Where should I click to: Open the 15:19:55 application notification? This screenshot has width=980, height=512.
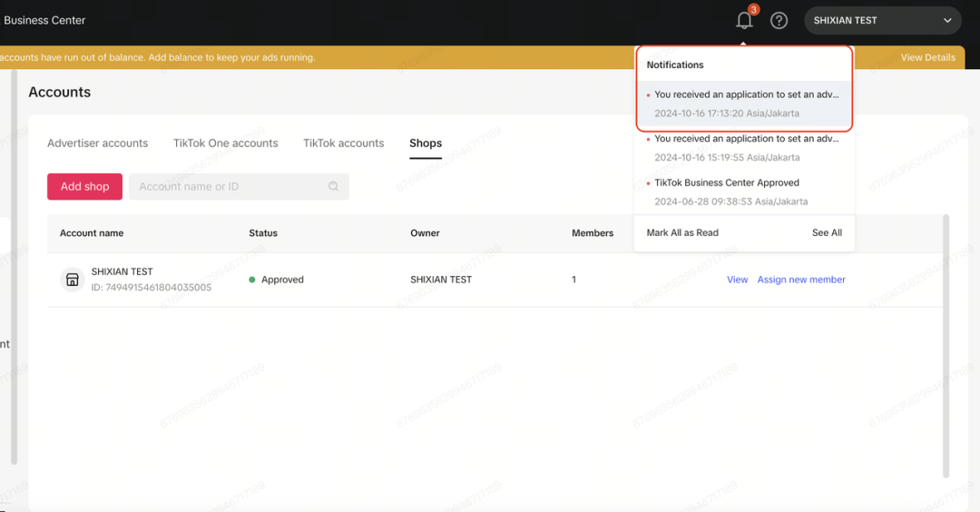[x=744, y=147]
